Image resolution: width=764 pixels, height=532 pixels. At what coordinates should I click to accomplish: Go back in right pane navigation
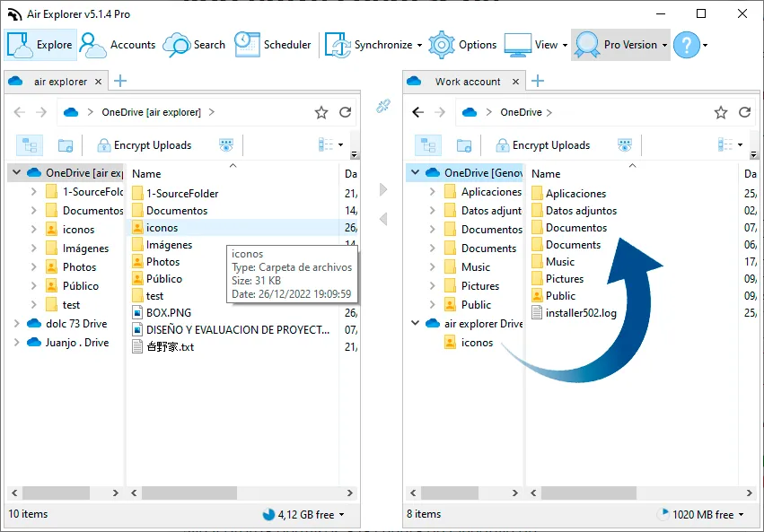[418, 112]
